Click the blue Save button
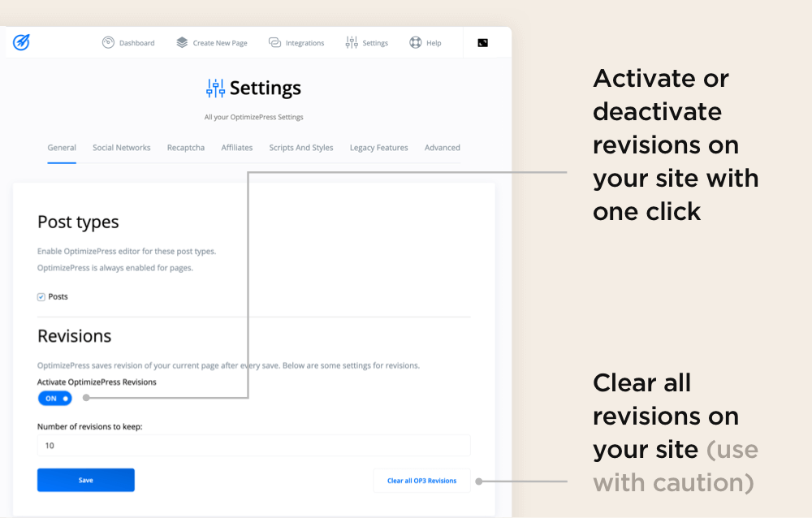Screen dimensions: 812x518 pyautogui.click(x=86, y=480)
